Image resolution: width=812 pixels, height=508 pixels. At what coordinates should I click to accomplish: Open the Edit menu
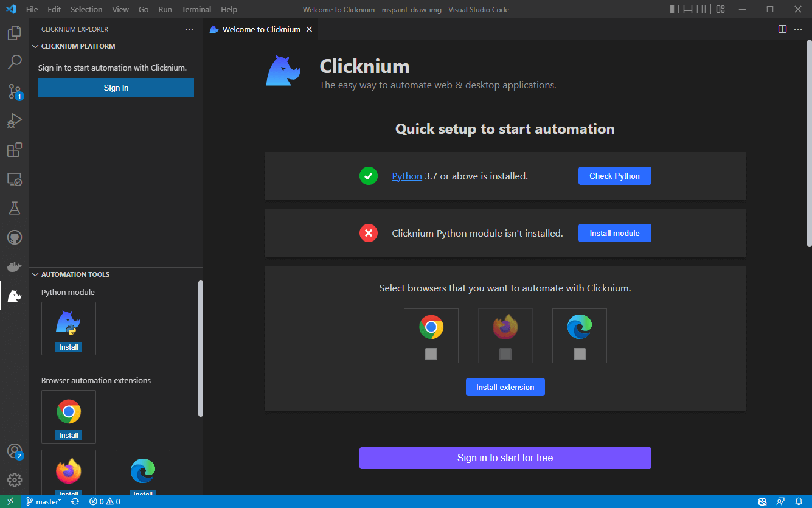[54, 9]
